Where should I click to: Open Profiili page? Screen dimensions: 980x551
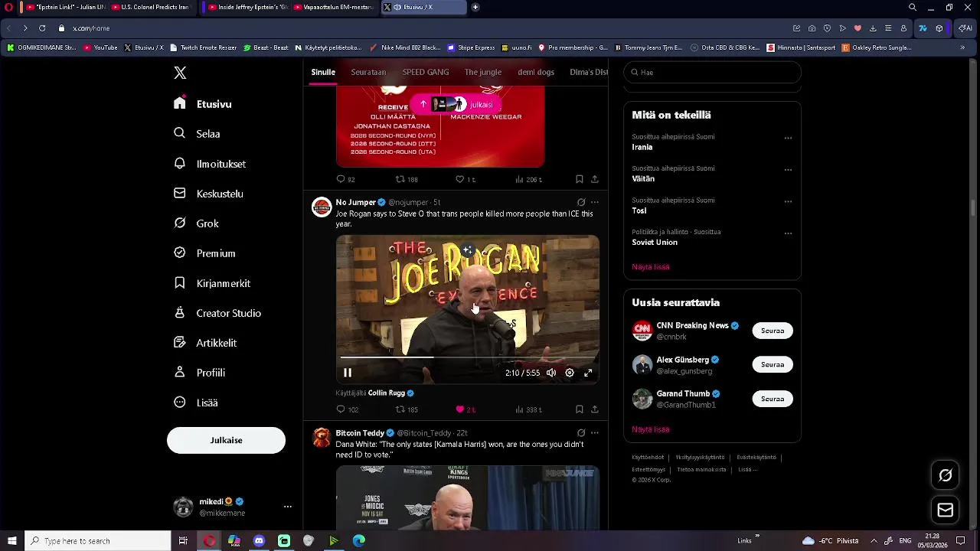(199, 373)
